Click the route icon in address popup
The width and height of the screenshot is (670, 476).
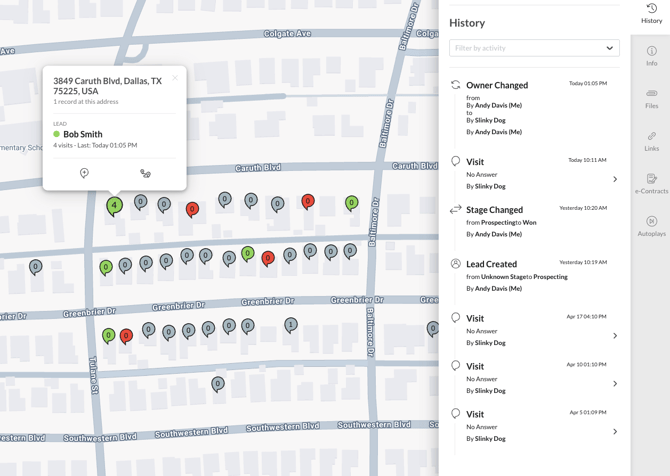coord(145,173)
